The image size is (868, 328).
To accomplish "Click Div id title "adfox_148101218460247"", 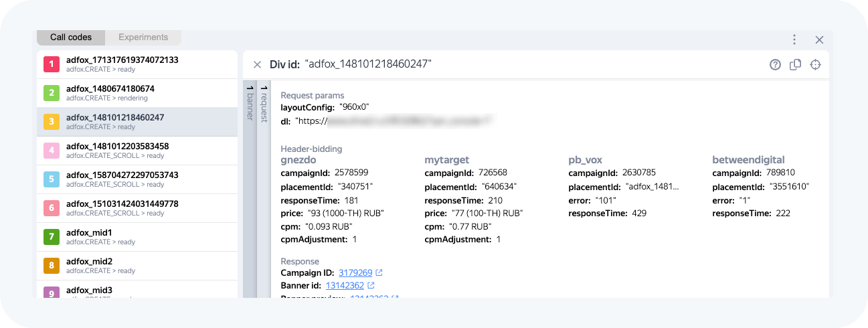I will [368, 64].
